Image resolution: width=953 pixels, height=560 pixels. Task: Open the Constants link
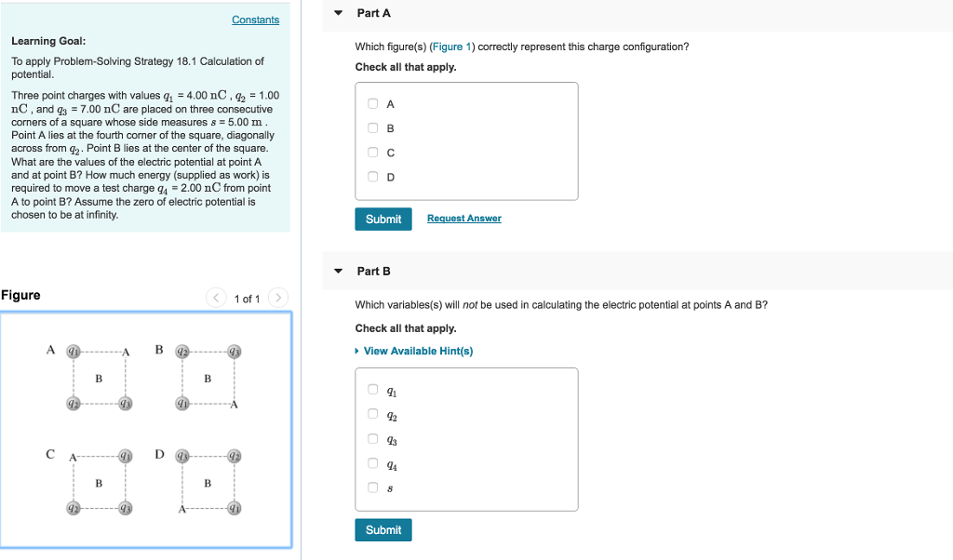[255, 20]
